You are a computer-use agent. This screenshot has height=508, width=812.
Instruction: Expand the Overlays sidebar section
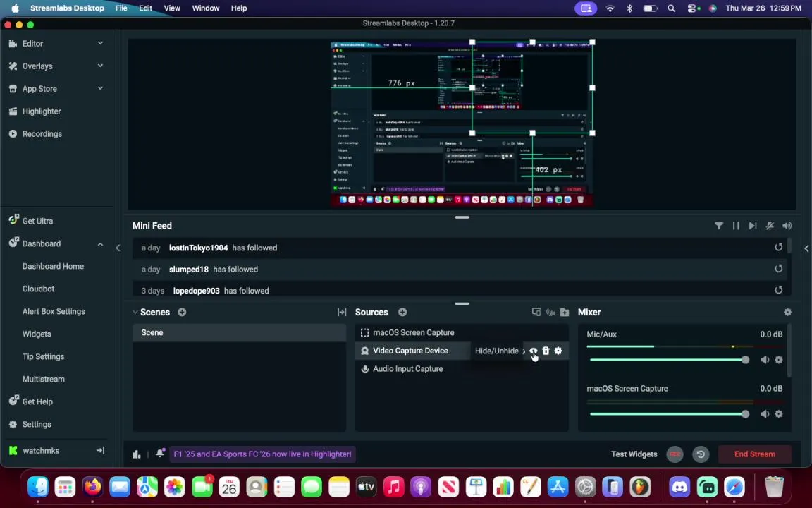[101, 66]
